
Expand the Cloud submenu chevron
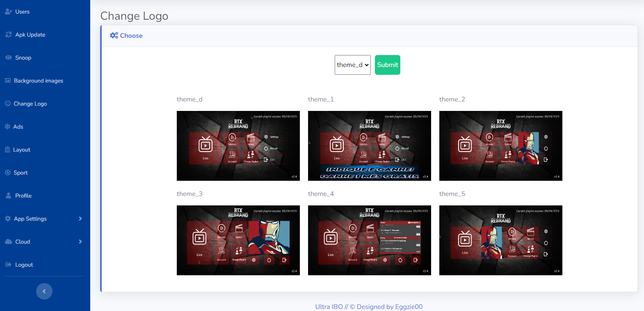pos(80,242)
